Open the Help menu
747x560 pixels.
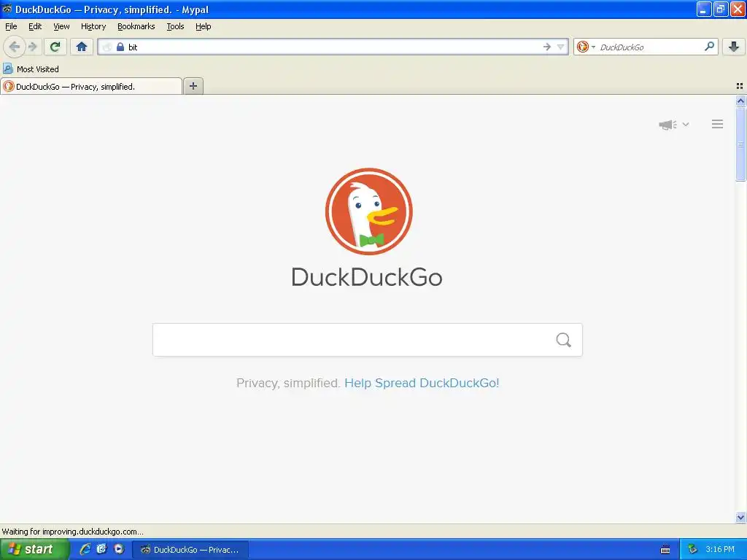click(204, 26)
